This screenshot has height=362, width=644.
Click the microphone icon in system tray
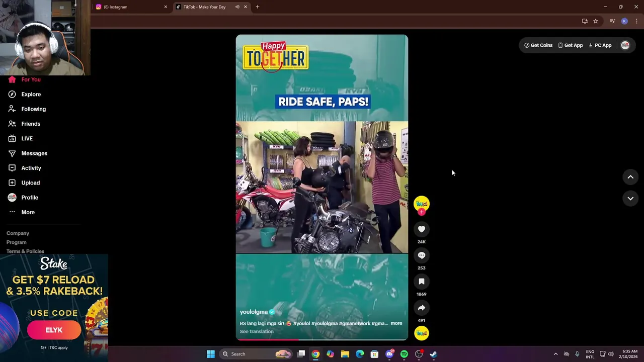click(x=577, y=354)
